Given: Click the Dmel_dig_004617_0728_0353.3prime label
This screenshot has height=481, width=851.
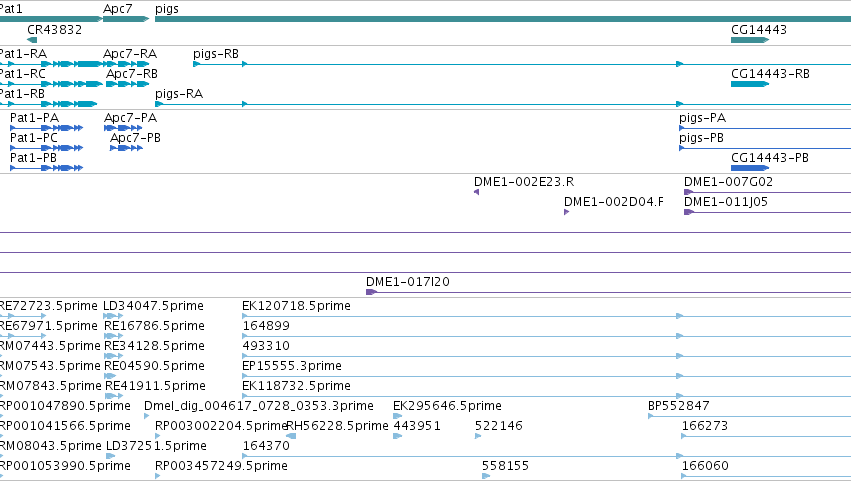Looking at the screenshot, I should [259, 406].
